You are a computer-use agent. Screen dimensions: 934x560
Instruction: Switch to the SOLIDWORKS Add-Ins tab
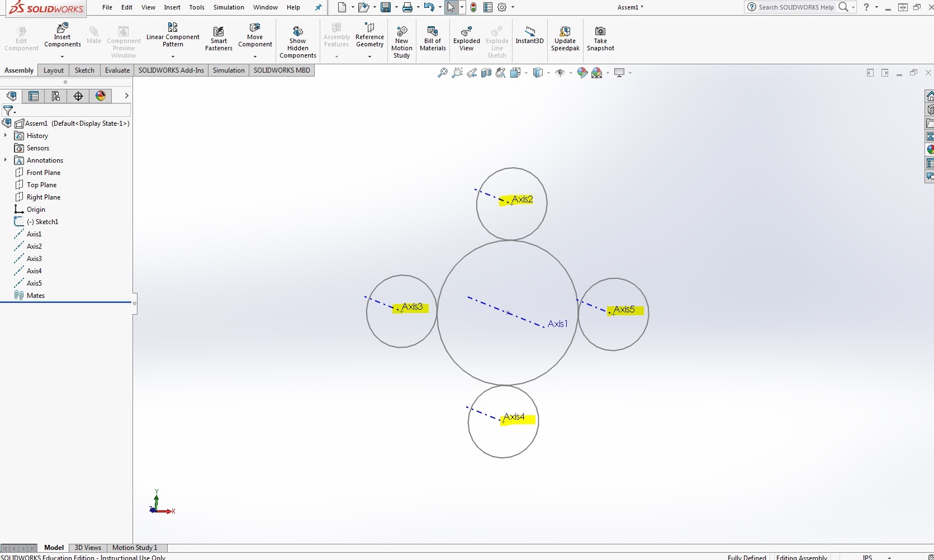[x=171, y=70]
